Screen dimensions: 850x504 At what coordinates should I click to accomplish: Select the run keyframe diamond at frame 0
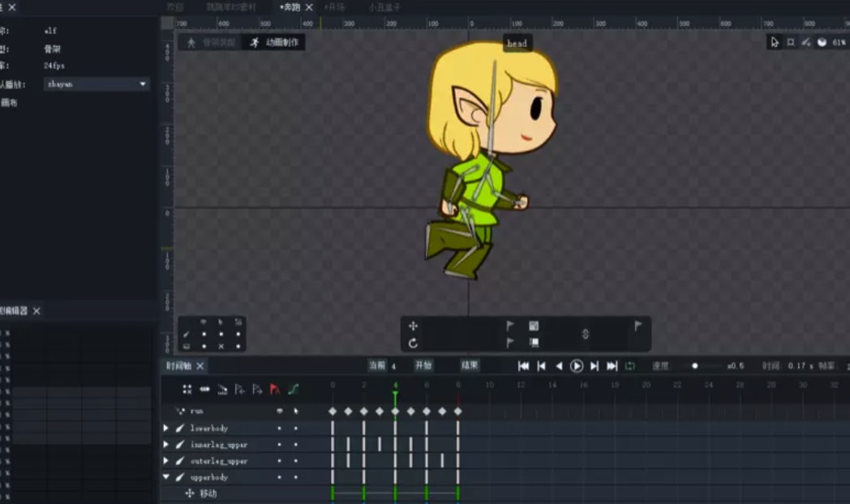coord(333,412)
